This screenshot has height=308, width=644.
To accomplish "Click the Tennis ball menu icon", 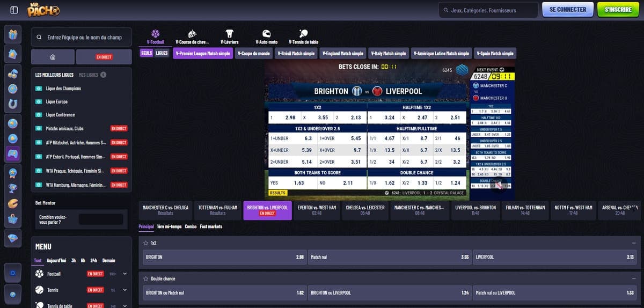I will coord(39,290).
